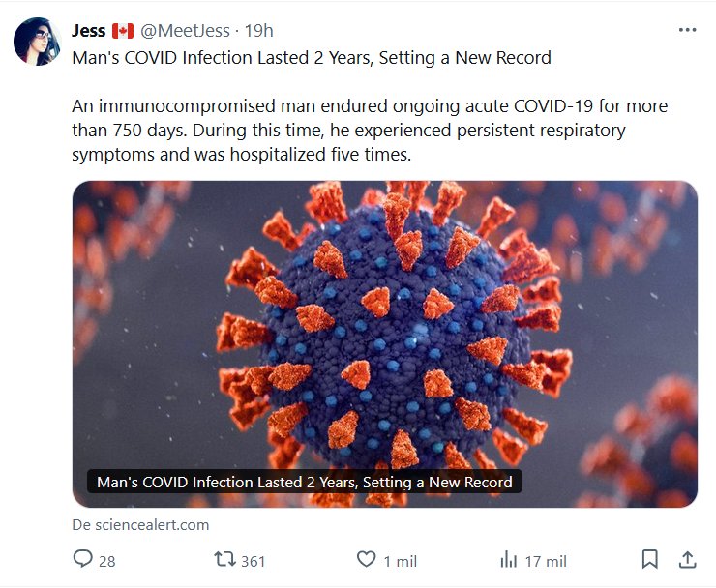Visit the sciencealert.com source link
716x588 pixels.
click(140, 525)
